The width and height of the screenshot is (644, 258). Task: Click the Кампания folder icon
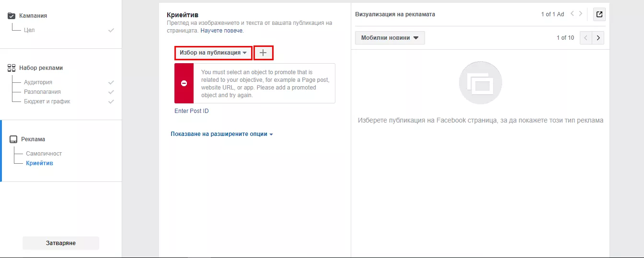coord(12,16)
